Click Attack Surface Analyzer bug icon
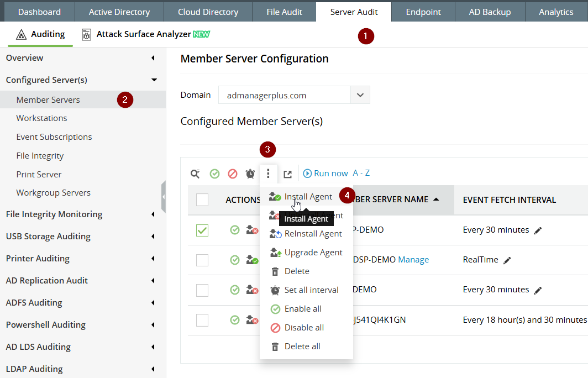Viewport: 588px width, 378px height. 87,35
